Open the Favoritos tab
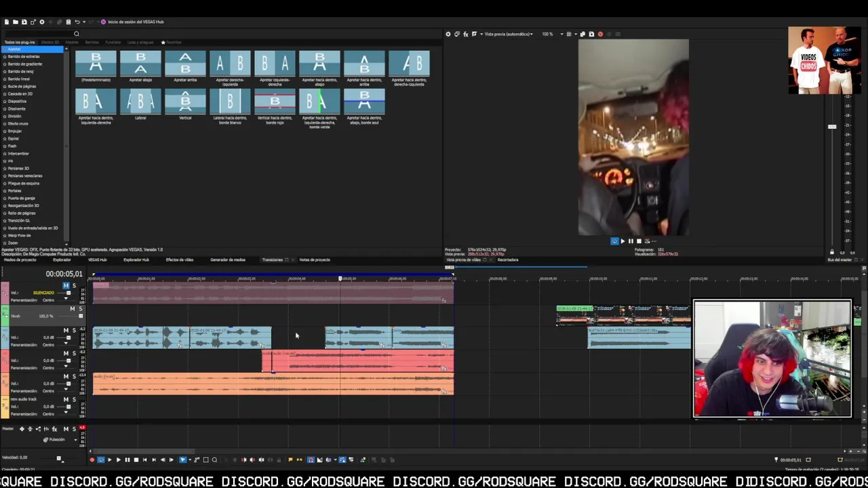868x488 pixels. coord(172,42)
